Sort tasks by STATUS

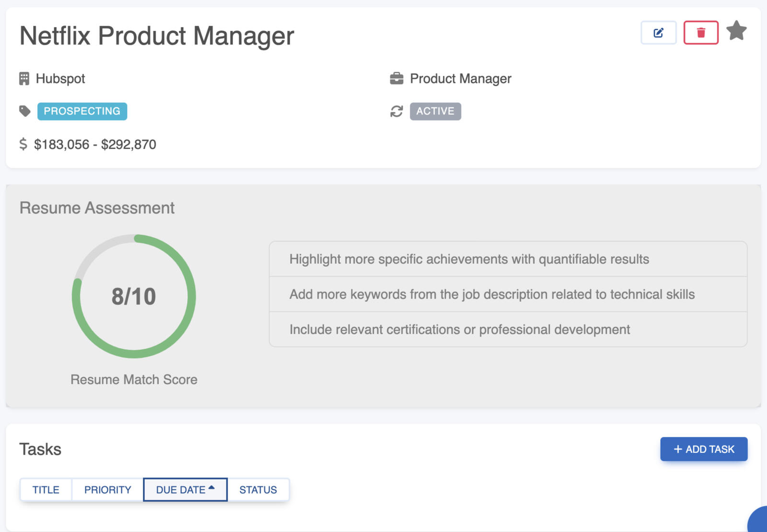(x=258, y=490)
